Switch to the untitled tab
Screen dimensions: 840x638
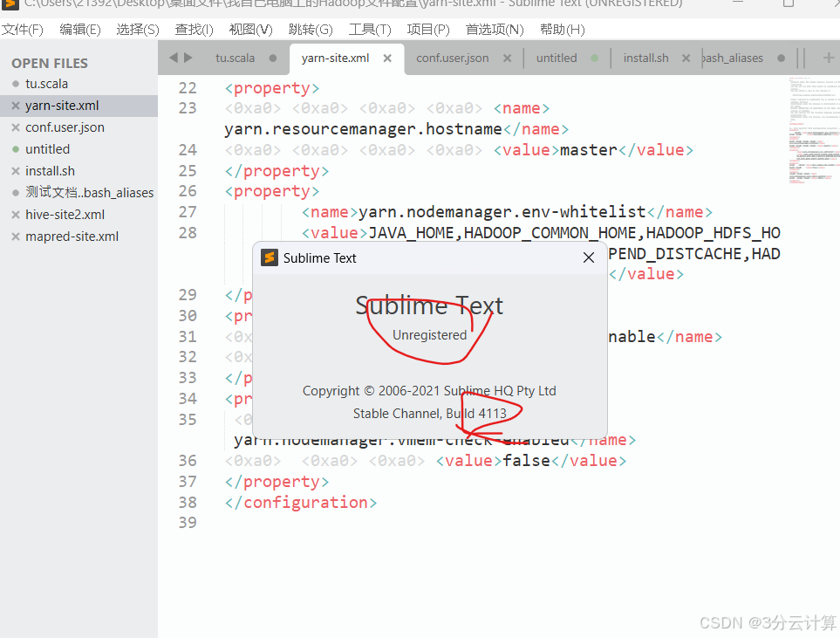557,58
